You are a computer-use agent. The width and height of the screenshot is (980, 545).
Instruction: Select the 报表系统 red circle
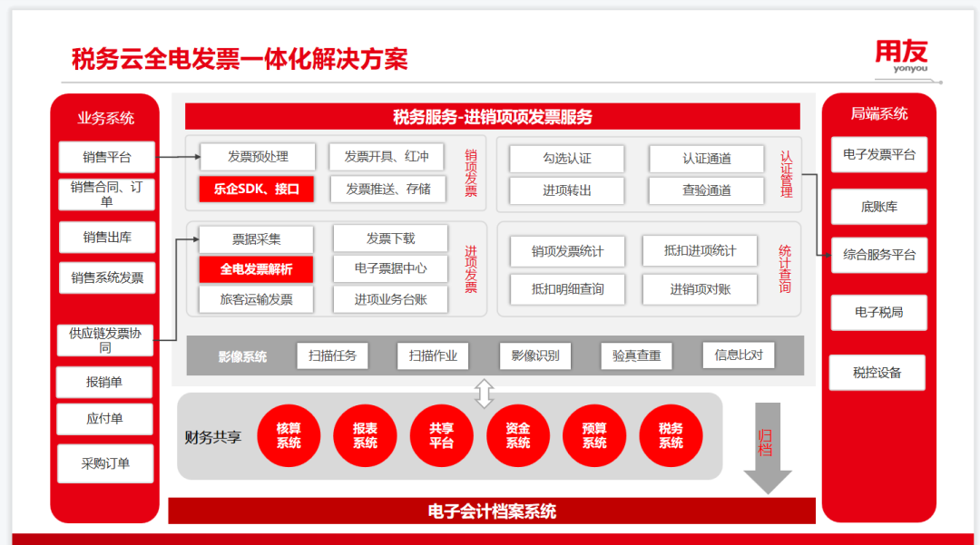pos(365,436)
